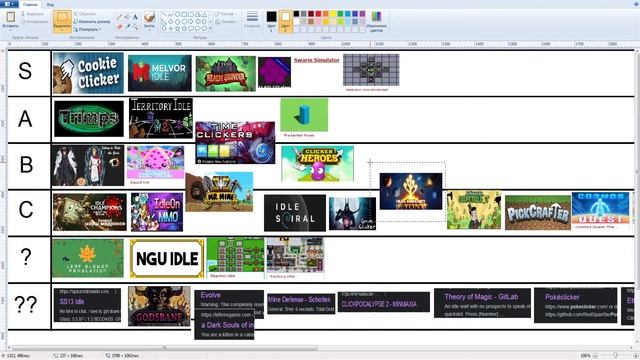Pick the purple palette swatch

362,14
